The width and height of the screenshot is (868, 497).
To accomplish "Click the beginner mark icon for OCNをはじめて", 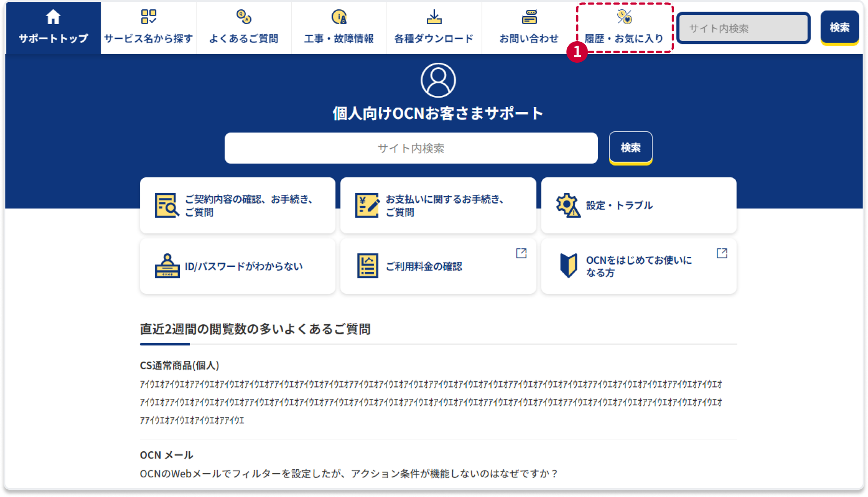I will click(568, 266).
